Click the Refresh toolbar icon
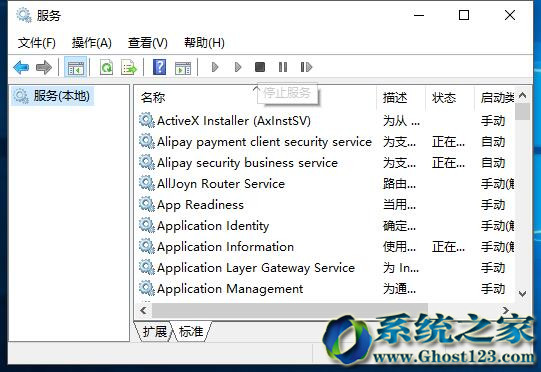 point(106,67)
